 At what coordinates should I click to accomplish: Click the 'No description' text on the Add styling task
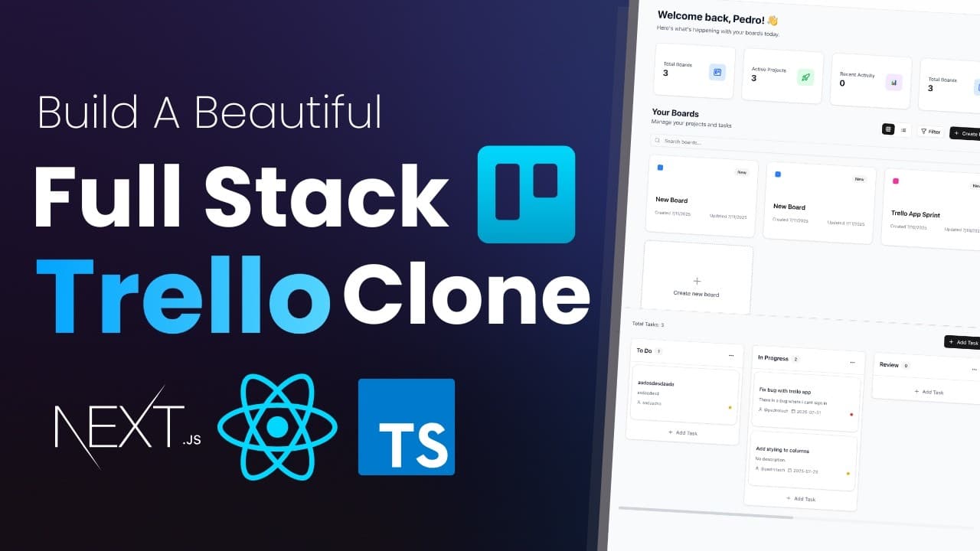770,460
